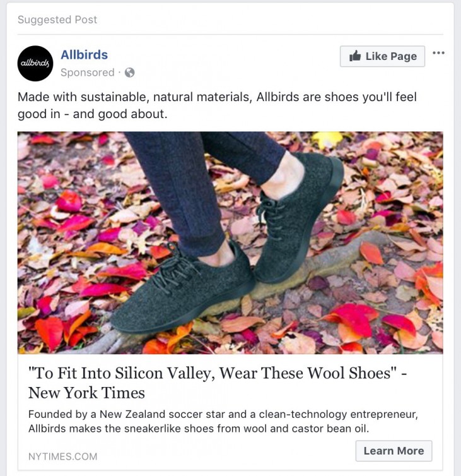The height and width of the screenshot is (476, 461).
Task: Click the Learn More button
Action: click(x=394, y=451)
